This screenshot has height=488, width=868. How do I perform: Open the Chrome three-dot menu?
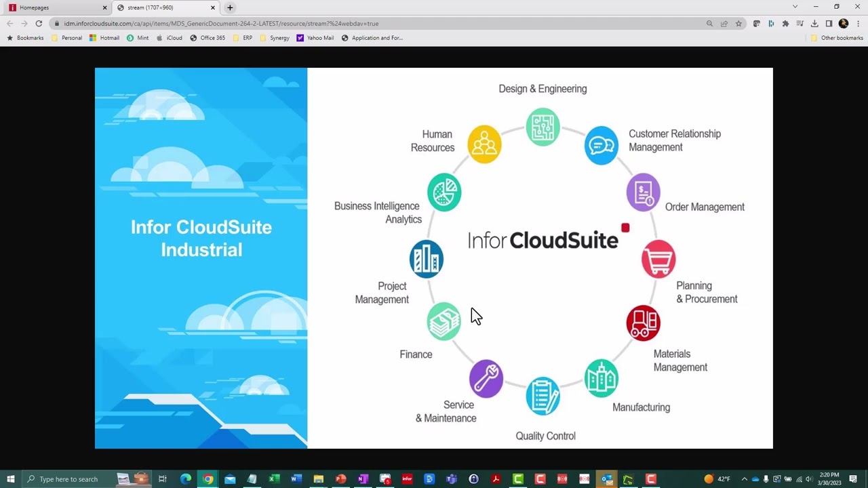[858, 23]
